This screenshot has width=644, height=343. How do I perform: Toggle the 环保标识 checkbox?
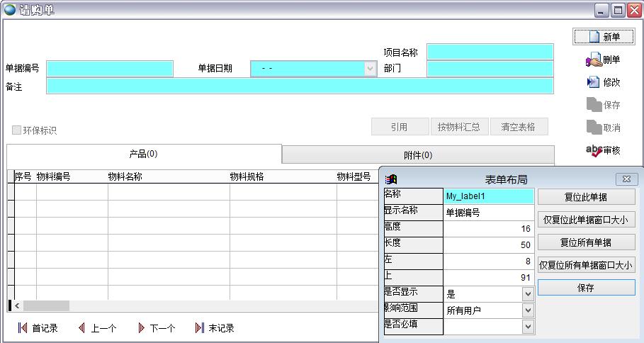coord(17,130)
